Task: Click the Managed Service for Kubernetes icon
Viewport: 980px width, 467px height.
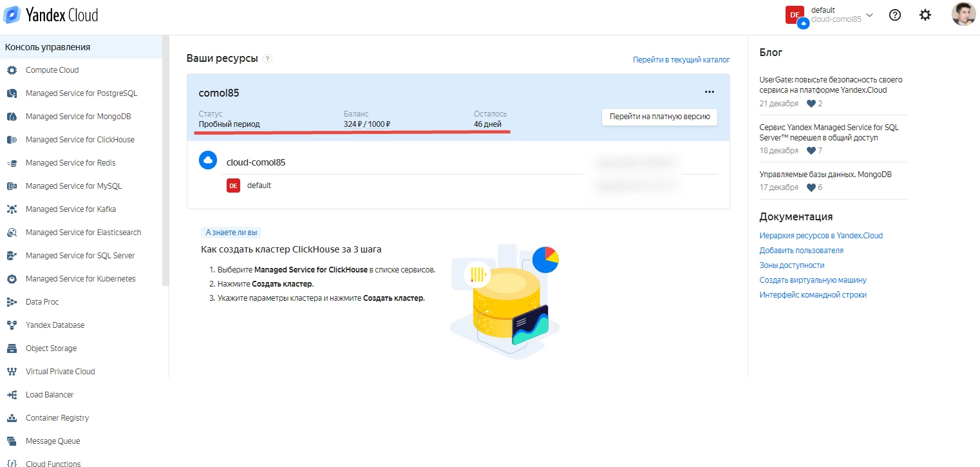Action: click(12, 279)
